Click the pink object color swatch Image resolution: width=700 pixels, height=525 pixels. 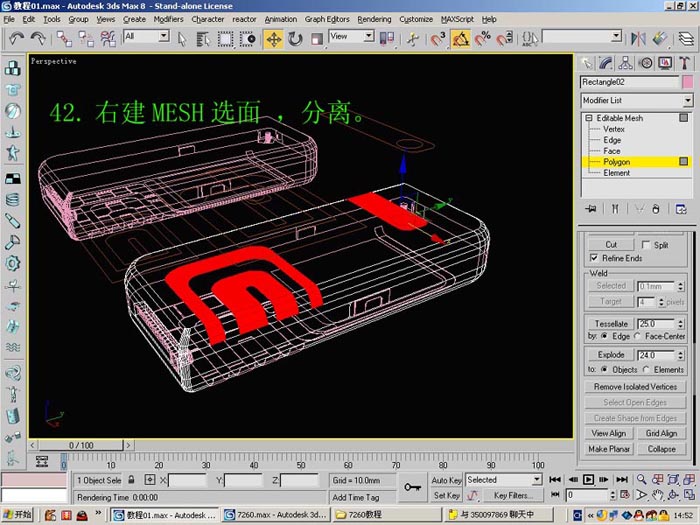click(688, 82)
